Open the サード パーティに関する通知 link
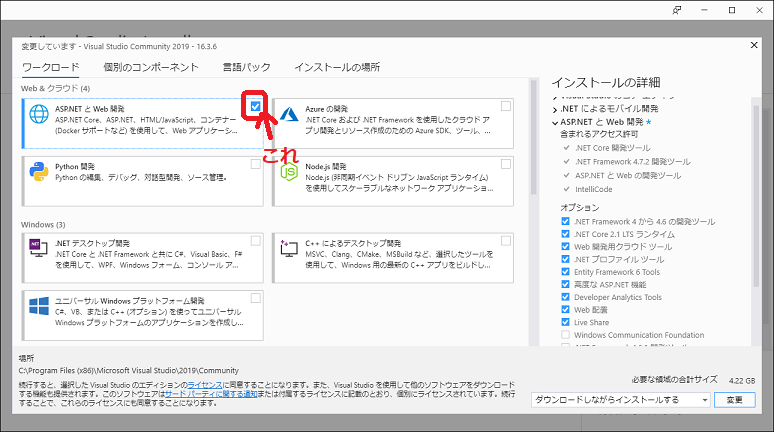The width and height of the screenshot is (774, 432). [211, 394]
